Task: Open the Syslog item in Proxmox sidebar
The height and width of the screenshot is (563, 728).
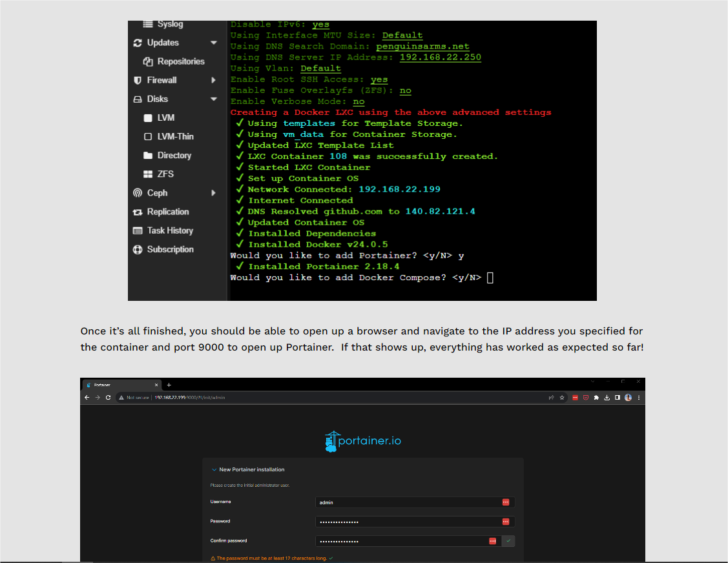Action: click(170, 24)
